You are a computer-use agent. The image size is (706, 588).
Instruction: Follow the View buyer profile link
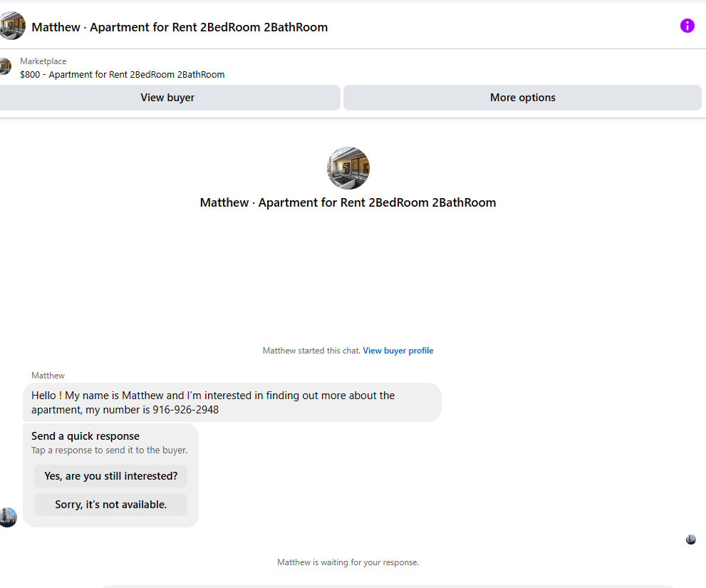click(x=398, y=351)
